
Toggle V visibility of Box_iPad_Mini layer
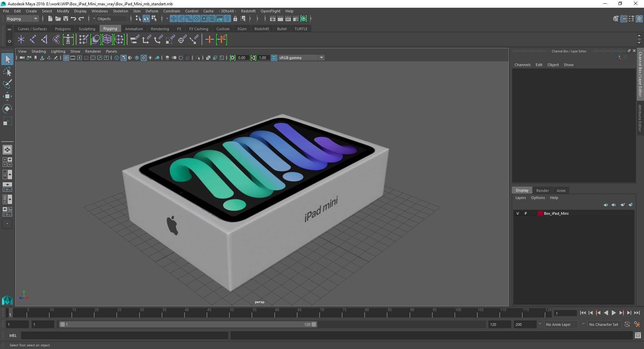[518, 213]
